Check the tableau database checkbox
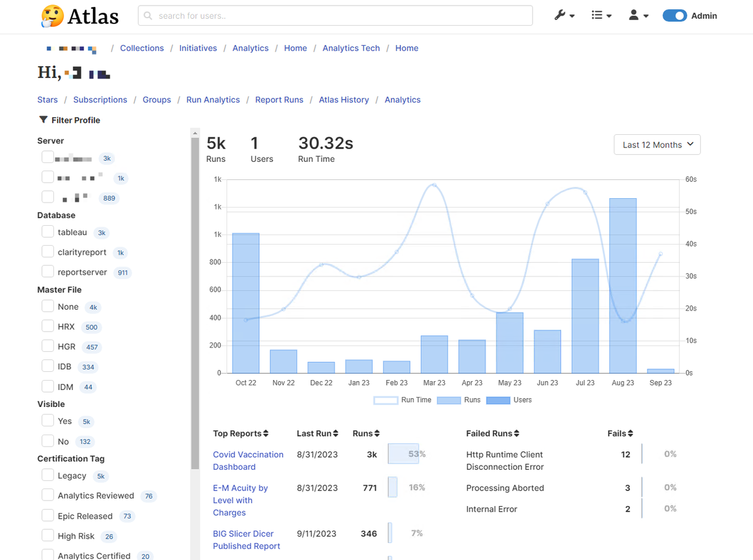 pyautogui.click(x=48, y=231)
